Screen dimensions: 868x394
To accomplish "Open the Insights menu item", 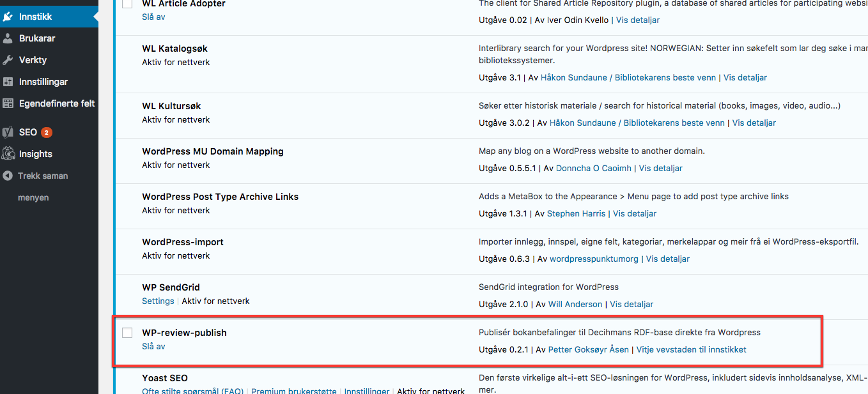I will coord(49,154).
